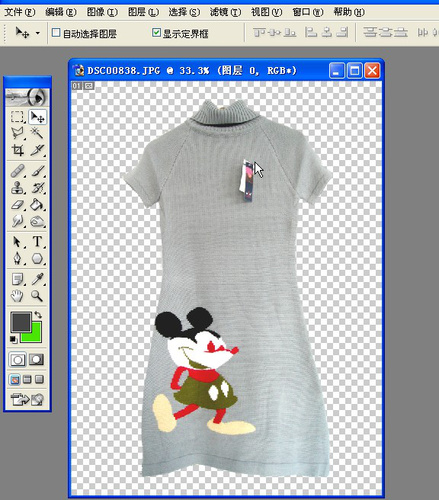Click the Adobe Online eye logo in toolbox
This screenshot has height=500, width=439.
click(27, 97)
